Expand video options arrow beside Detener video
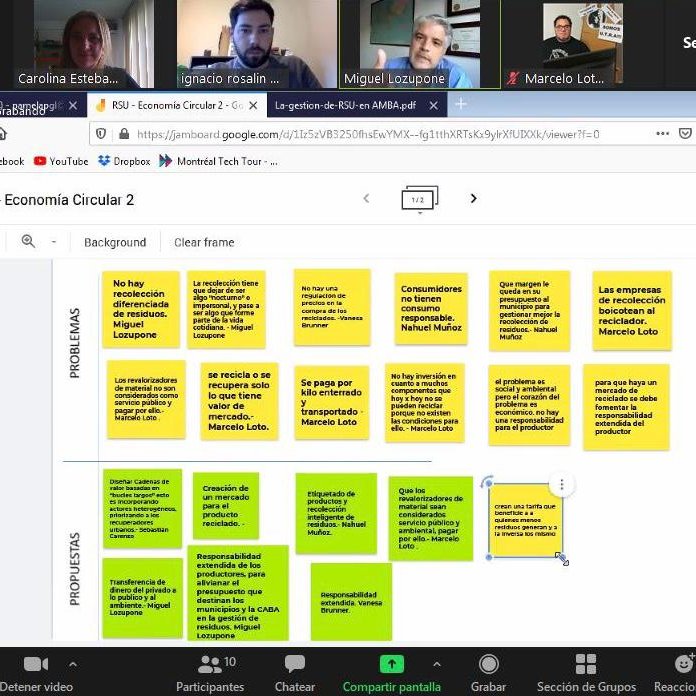Image resolution: width=696 pixels, height=696 pixels. click(73, 664)
